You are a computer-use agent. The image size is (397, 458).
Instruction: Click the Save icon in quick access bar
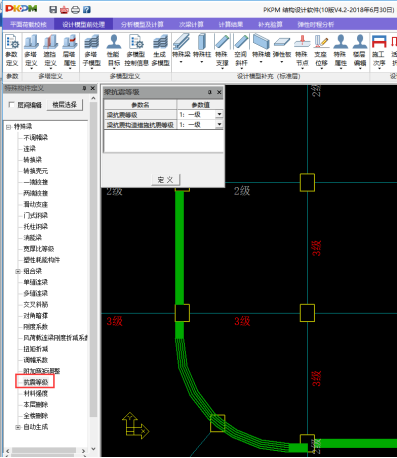53,9
